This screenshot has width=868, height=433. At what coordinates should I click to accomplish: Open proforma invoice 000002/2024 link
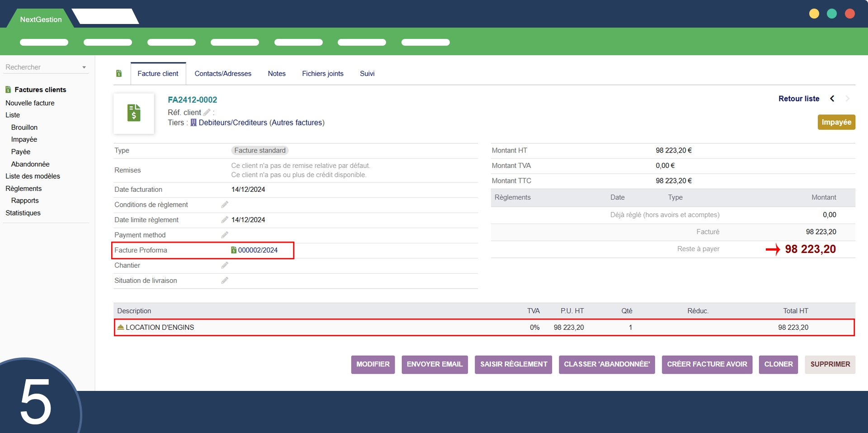coord(258,250)
